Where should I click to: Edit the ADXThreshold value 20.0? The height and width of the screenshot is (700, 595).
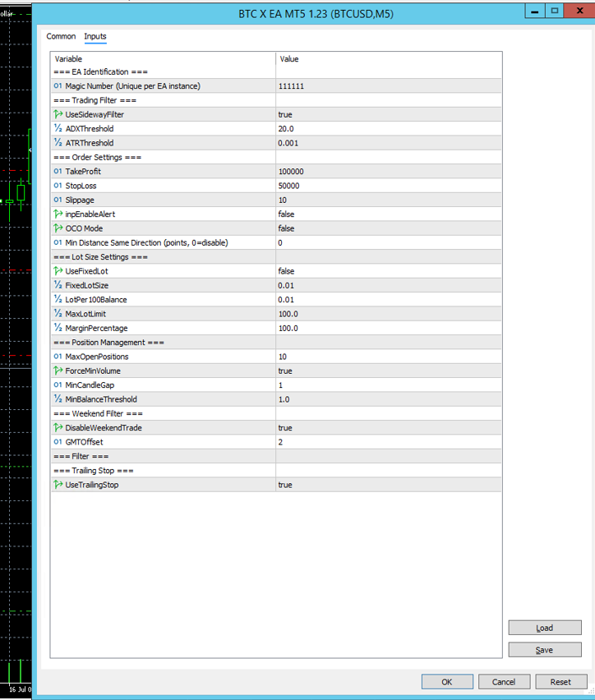point(389,128)
